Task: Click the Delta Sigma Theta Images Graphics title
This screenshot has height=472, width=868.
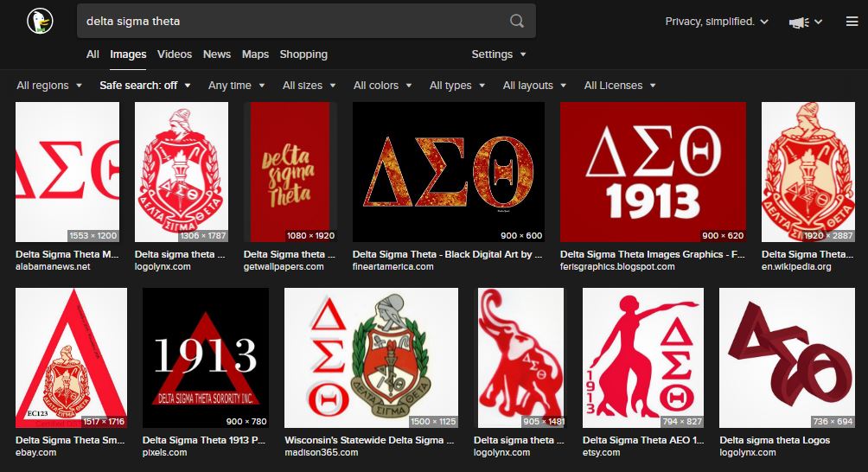Action: [x=652, y=254]
